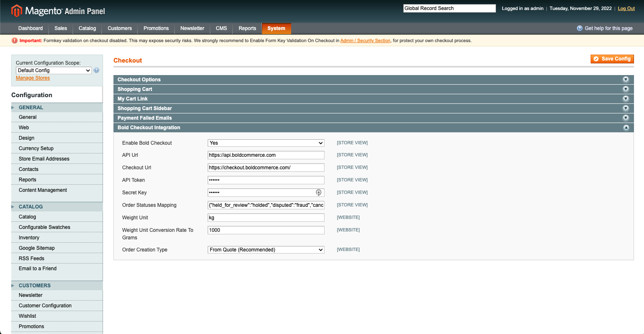This screenshot has width=644, height=334.
Task: Click the Save Config button
Action: pos(612,59)
